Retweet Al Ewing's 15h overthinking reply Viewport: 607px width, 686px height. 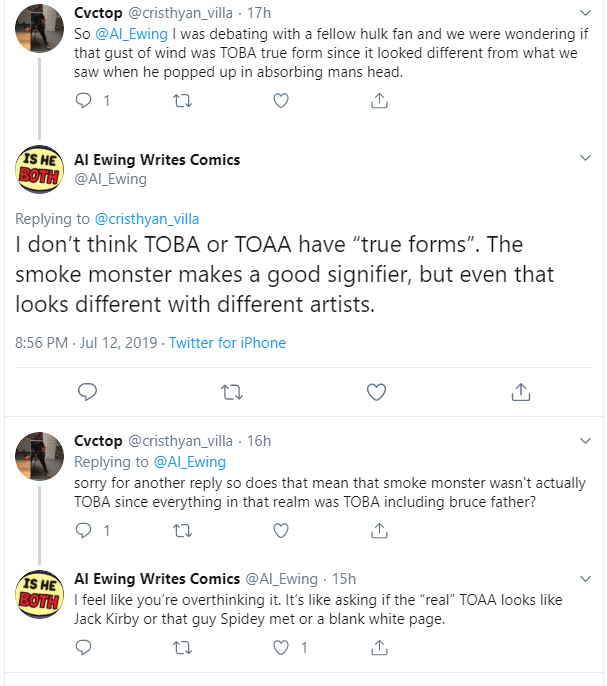click(182, 647)
